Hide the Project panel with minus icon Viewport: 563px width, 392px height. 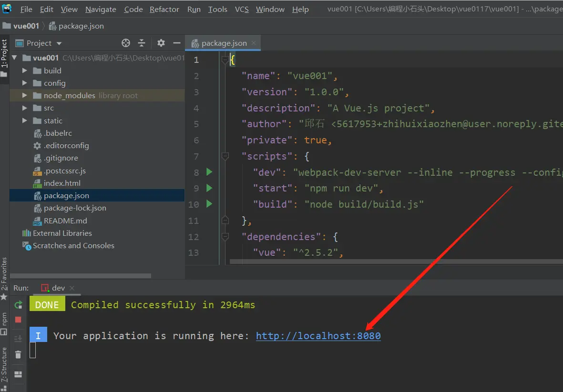point(177,43)
